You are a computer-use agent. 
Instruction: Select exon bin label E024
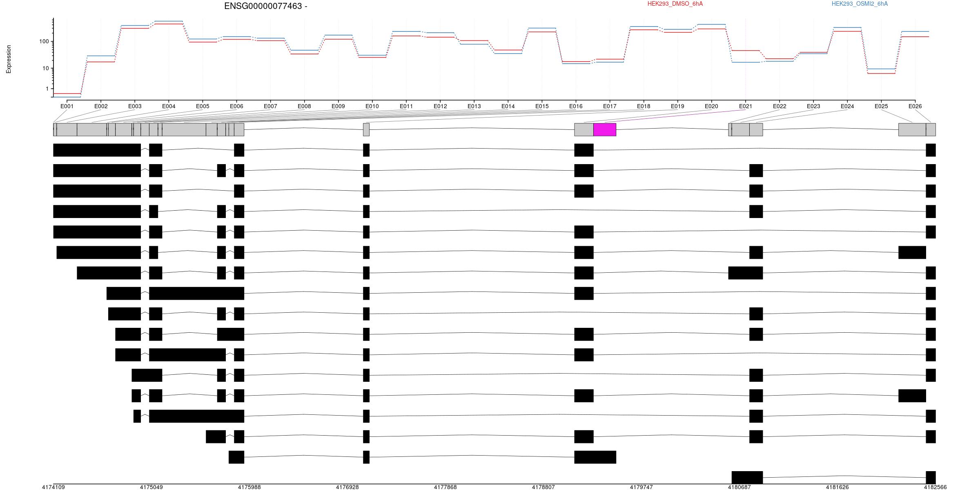pos(847,106)
